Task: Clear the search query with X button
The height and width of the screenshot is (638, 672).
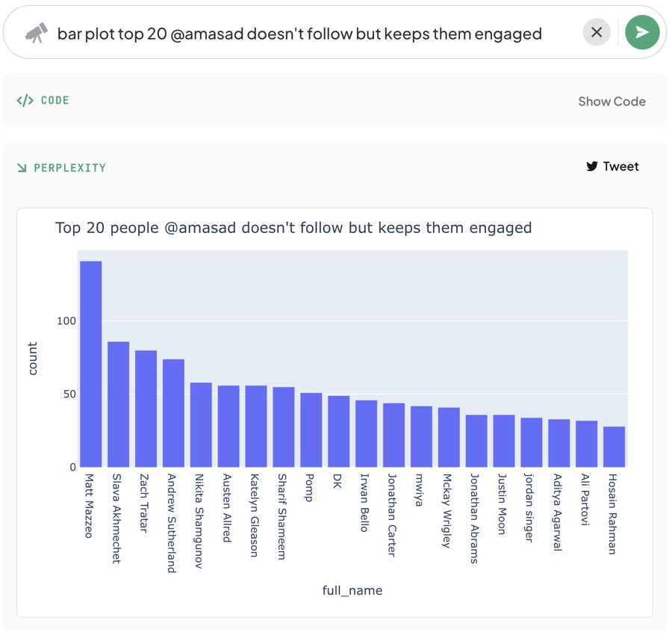Action: coord(596,32)
